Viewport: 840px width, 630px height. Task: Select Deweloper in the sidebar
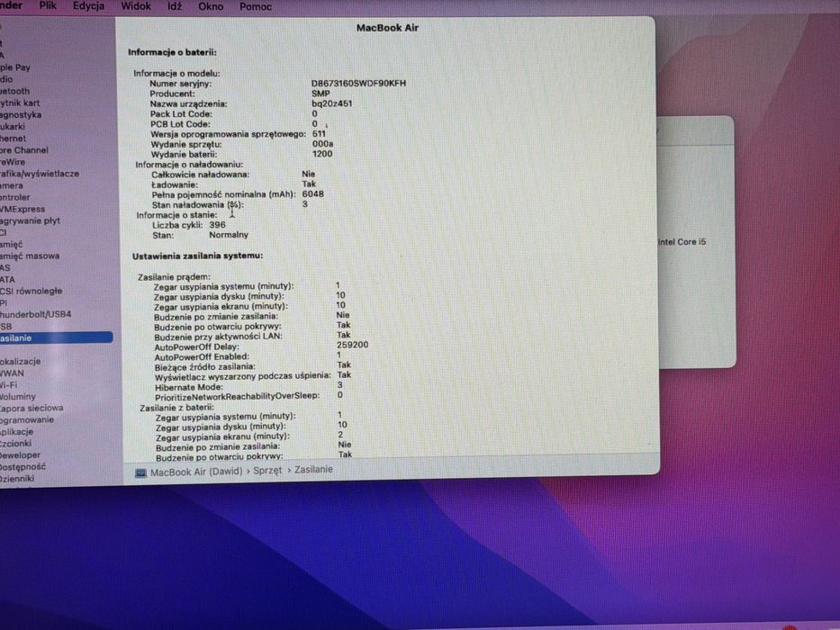[x=21, y=455]
